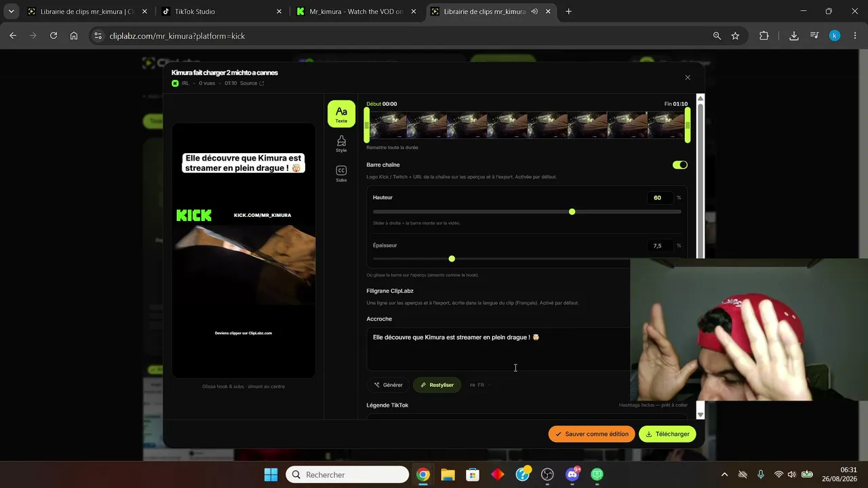This screenshot has height=488, width=868.
Task: Go to the browser home page
Action: 74,36
